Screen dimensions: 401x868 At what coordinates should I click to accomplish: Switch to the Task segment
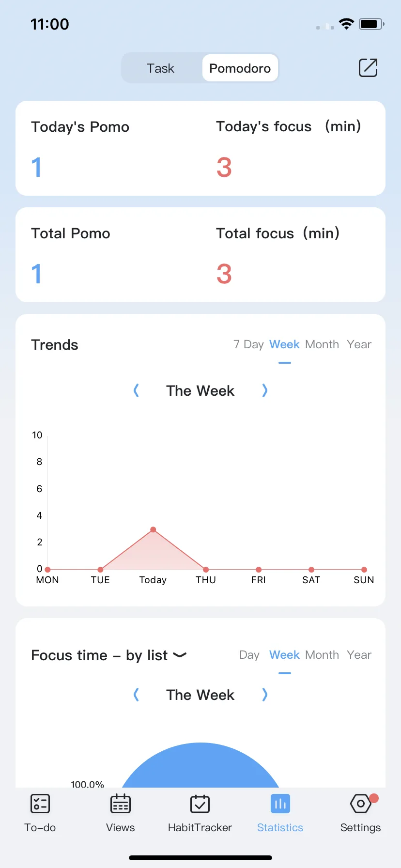tap(161, 68)
